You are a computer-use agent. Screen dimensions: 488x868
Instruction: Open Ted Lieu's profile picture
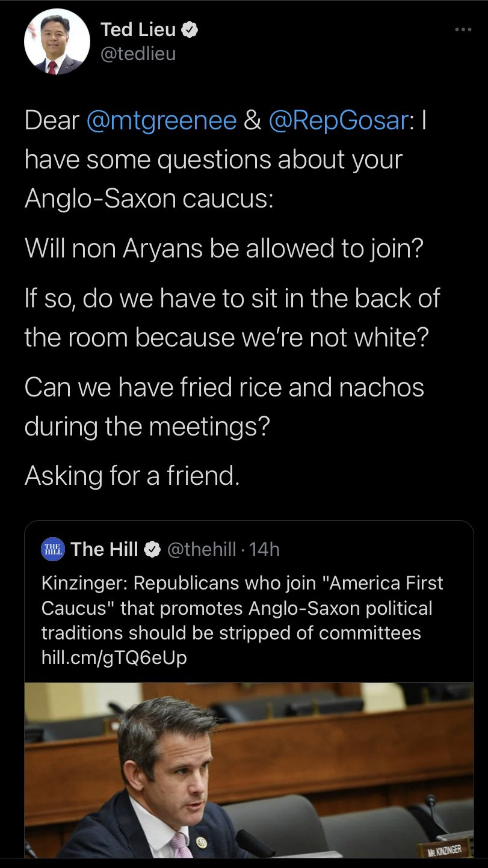tap(57, 42)
